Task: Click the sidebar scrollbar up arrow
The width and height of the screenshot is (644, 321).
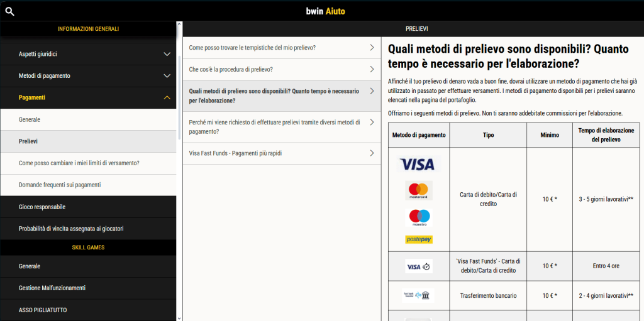Action: (179, 24)
